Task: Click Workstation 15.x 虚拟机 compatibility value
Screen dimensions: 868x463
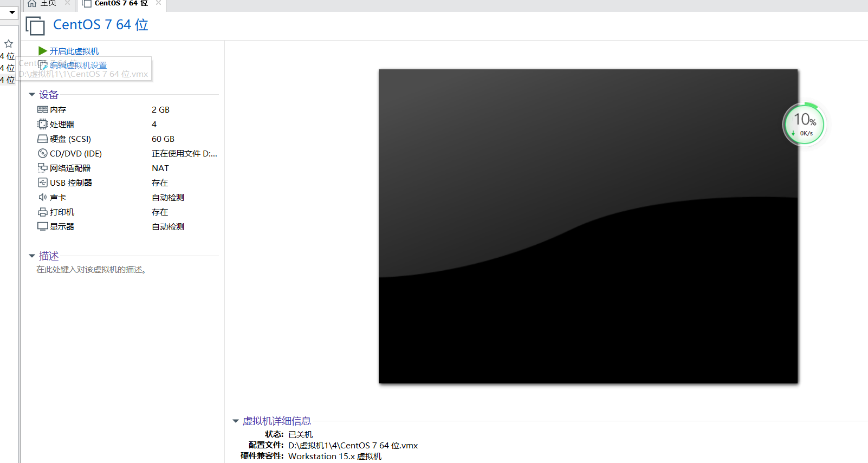Action: 335,457
